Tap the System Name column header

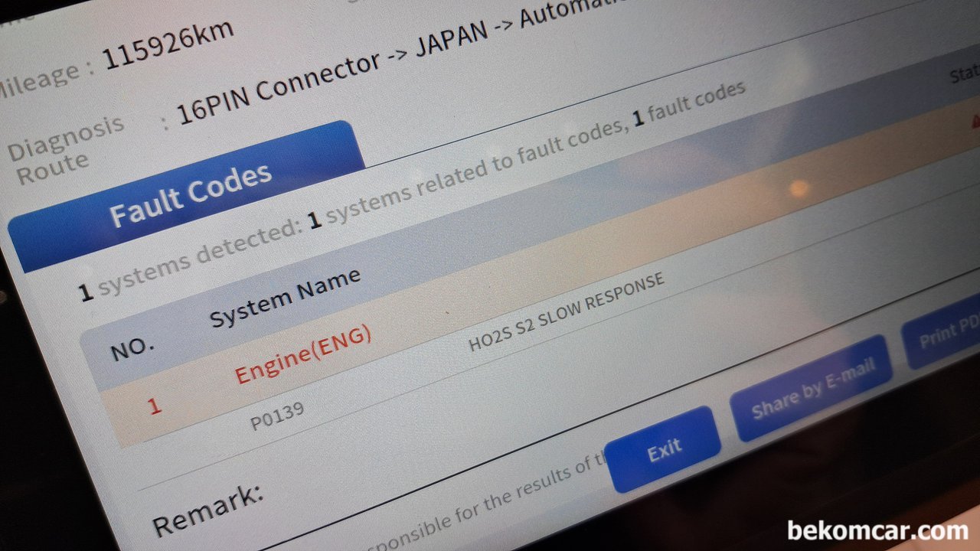[285, 298]
